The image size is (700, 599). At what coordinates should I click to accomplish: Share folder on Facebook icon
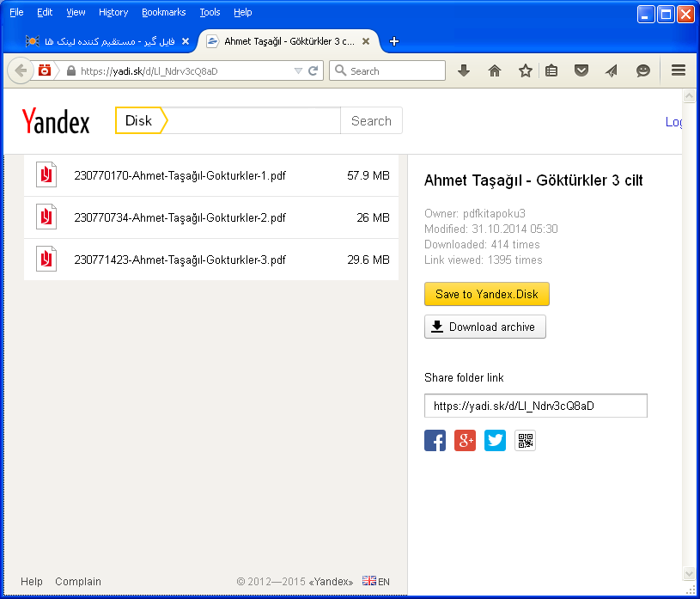(435, 440)
